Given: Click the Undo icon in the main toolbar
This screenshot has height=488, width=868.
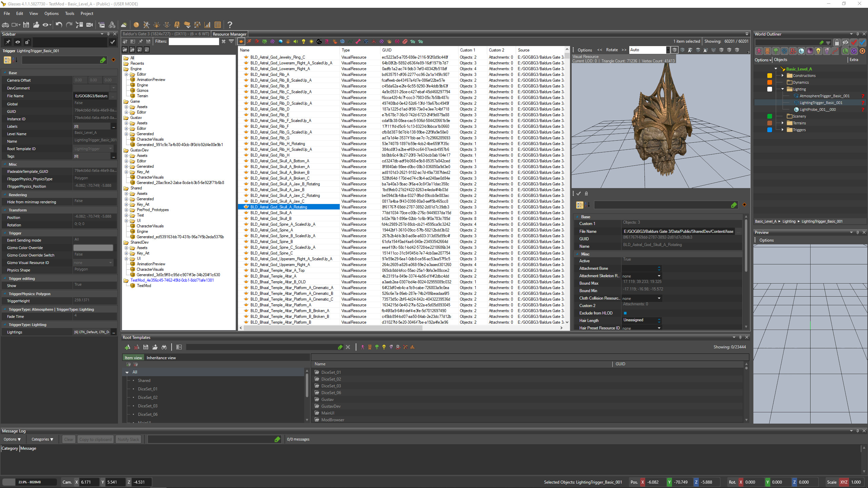Looking at the screenshot, I should 58,25.
